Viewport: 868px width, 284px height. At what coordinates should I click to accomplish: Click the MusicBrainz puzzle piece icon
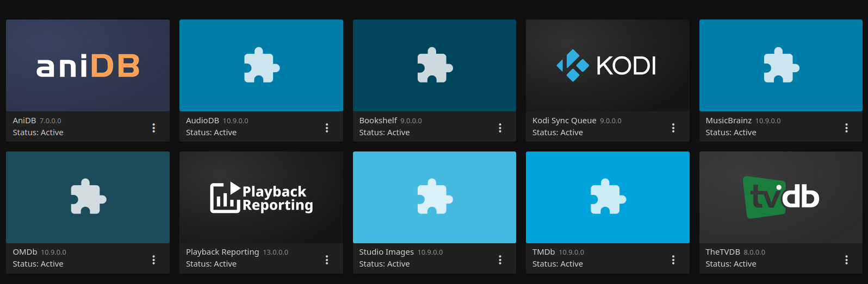782,66
